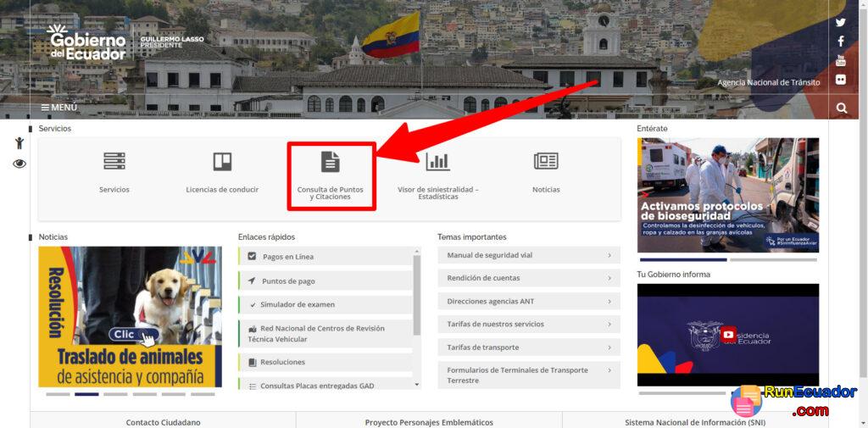Open the Facebook social icon
The image size is (868, 428).
click(x=840, y=42)
